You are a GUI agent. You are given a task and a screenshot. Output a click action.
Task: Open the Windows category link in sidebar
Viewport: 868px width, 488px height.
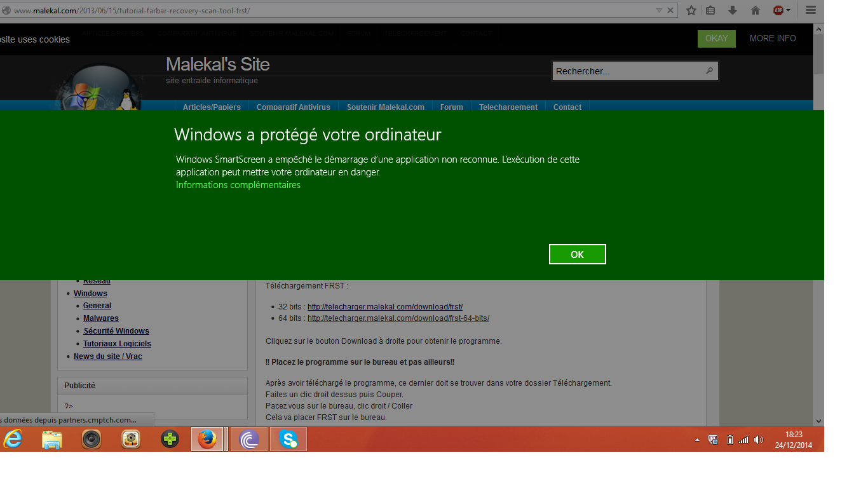(90, 294)
